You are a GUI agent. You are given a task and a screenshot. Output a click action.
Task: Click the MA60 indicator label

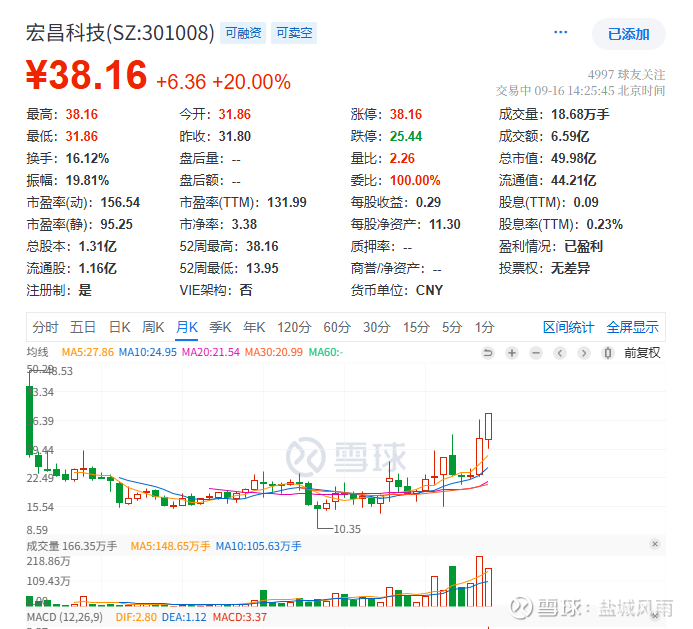pos(326,352)
